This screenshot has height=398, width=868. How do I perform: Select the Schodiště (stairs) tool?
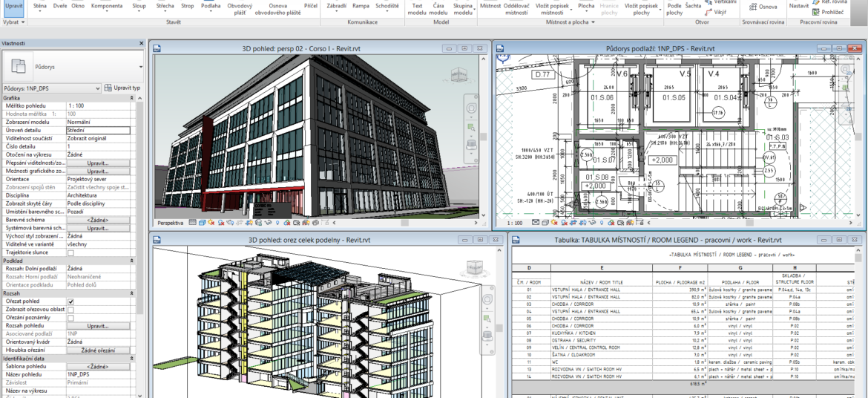pos(387,5)
